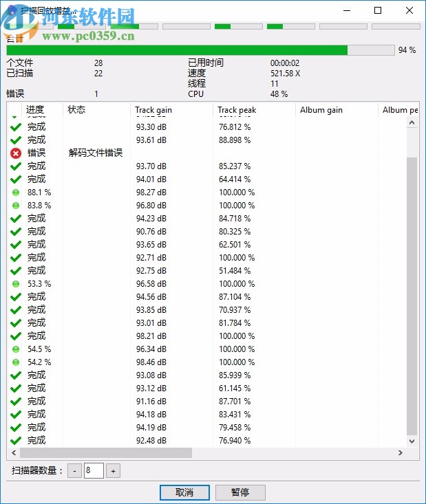Image resolution: width=426 pixels, height=504 pixels.
Task: Click the horizontal scrollbar thumb
Action: pos(106,452)
